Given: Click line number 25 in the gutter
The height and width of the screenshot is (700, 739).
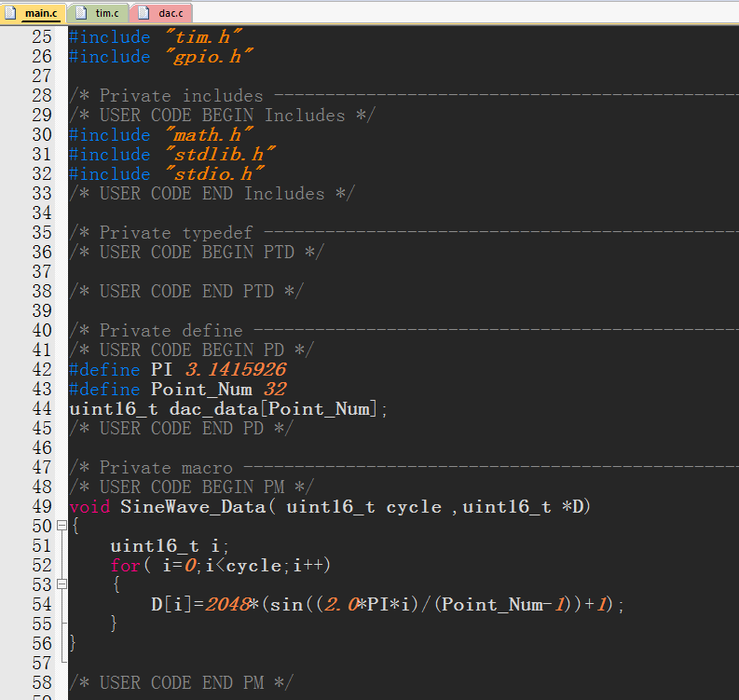Looking at the screenshot, I should [42, 36].
